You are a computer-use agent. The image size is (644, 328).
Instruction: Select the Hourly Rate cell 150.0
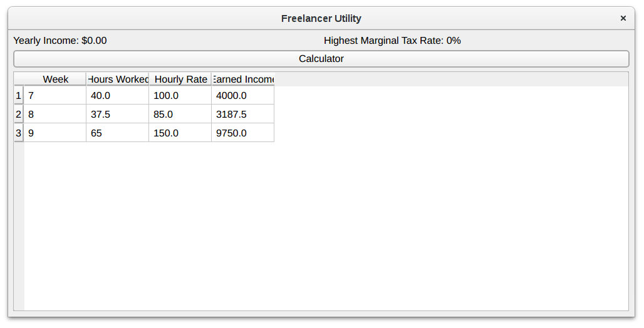180,133
